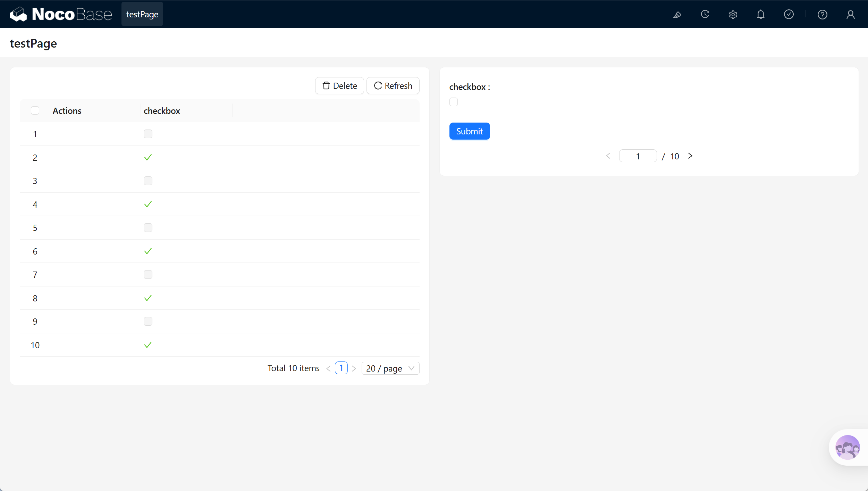Click the green checkmark in row 4
The width and height of the screenshot is (868, 491).
coord(148,204)
